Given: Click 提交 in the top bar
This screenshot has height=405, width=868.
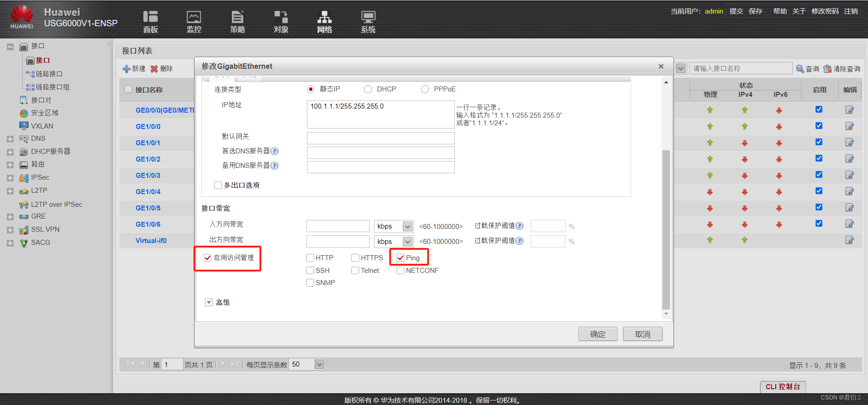Looking at the screenshot, I should tap(736, 11).
